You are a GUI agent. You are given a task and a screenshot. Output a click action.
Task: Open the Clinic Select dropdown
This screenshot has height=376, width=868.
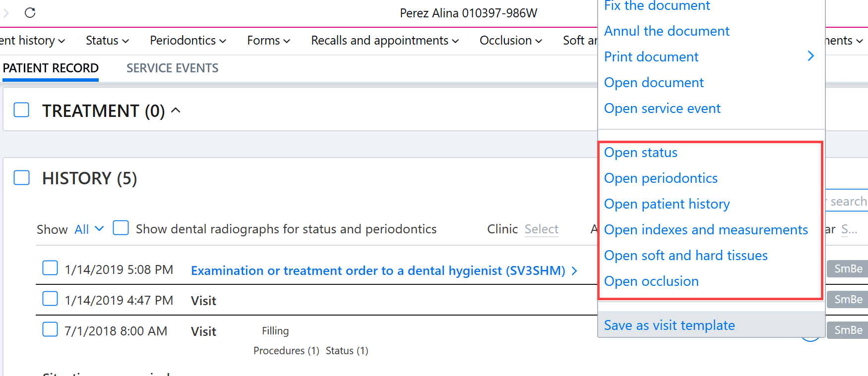pos(541,229)
